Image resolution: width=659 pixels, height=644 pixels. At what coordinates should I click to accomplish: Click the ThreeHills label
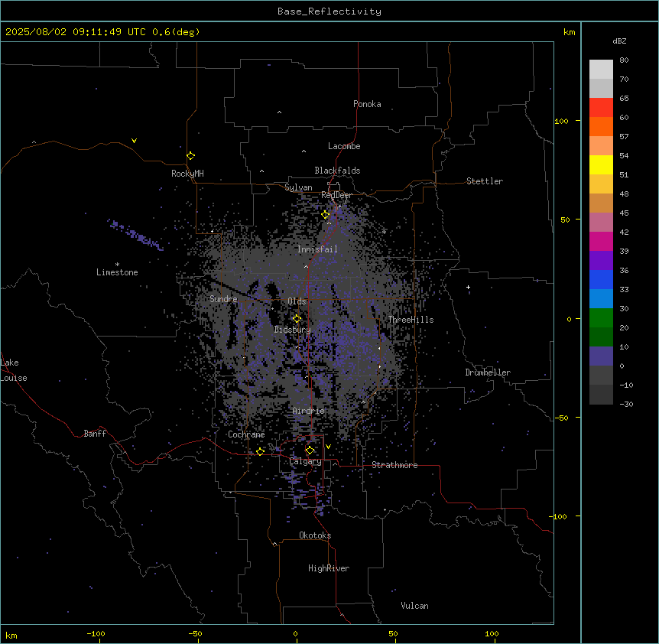[411, 320]
